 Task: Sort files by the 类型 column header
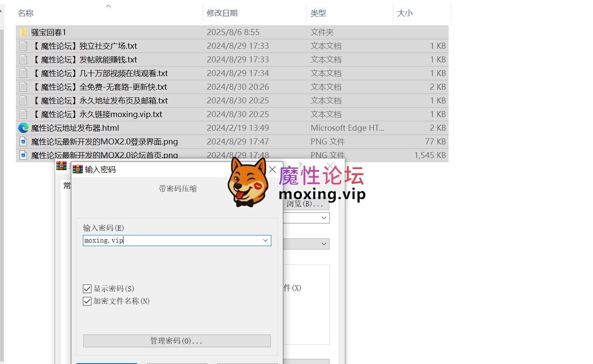(318, 13)
